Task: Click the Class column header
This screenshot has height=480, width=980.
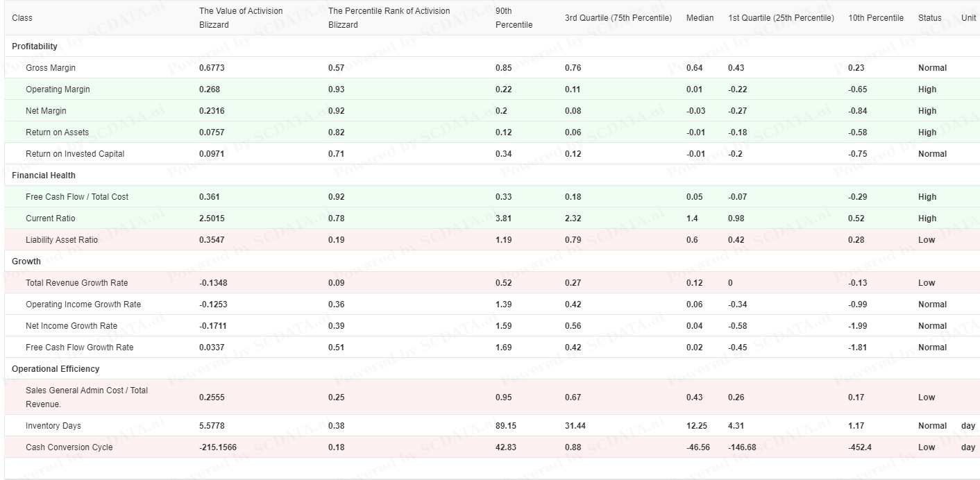Action: pyautogui.click(x=22, y=17)
